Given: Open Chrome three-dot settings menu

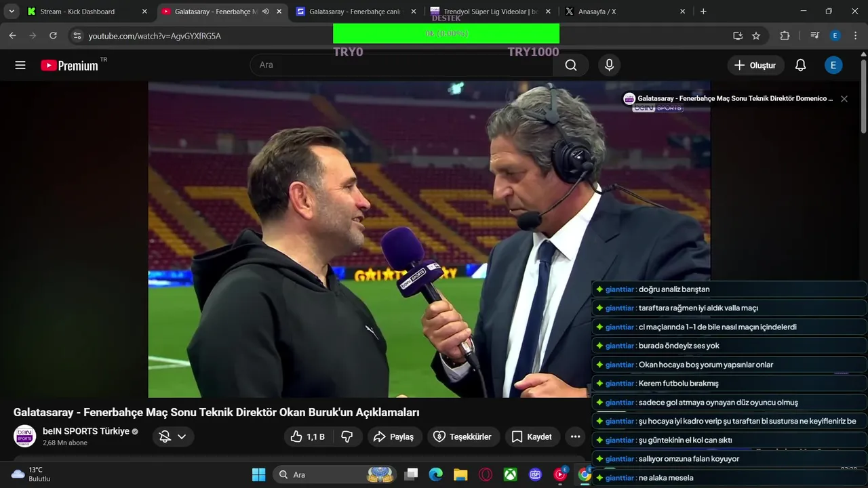Looking at the screenshot, I should [x=854, y=36].
